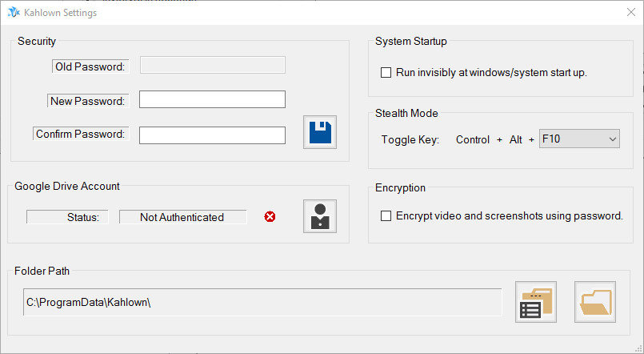The height and width of the screenshot is (354, 644).
Task: Click the Kahlown Settings window title
Action: 60,13
